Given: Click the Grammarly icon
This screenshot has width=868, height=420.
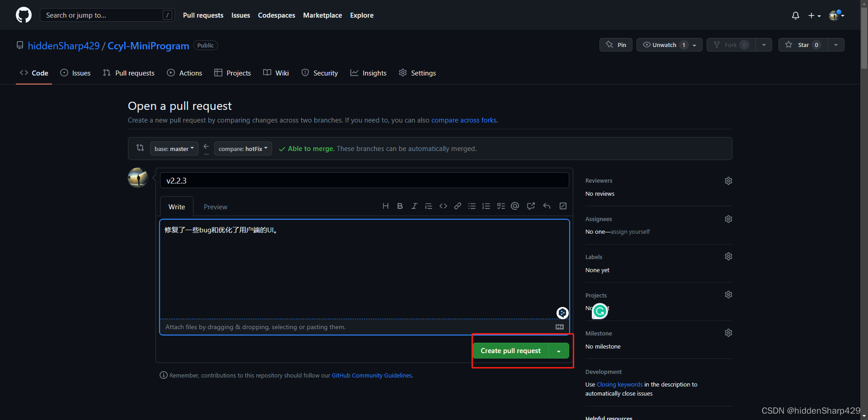Looking at the screenshot, I should tap(600, 311).
